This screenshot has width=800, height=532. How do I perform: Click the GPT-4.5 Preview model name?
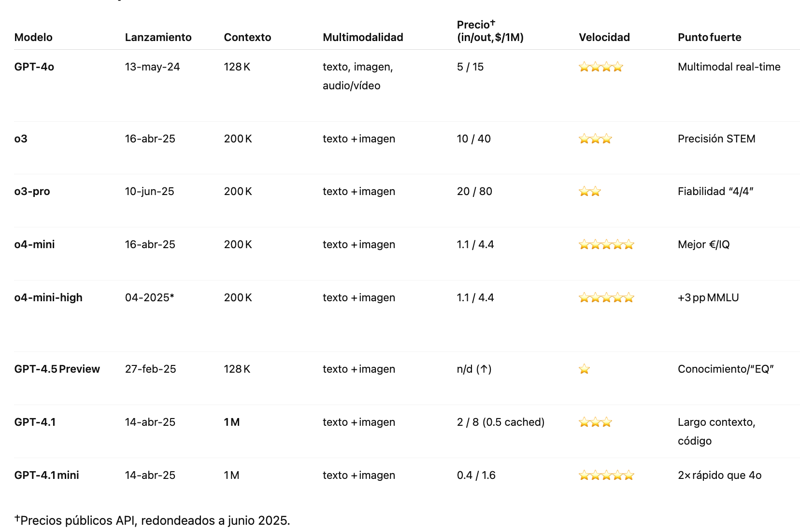coord(57,369)
